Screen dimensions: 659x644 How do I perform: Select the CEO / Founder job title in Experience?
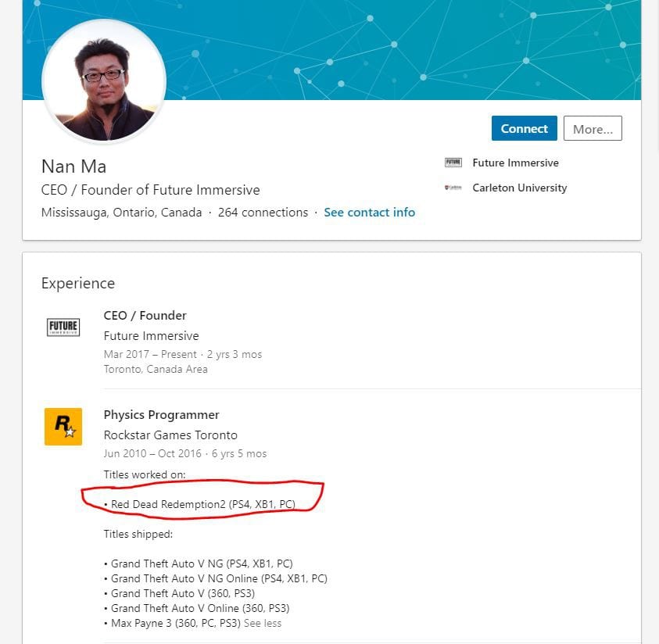click(x=145, y=316)
